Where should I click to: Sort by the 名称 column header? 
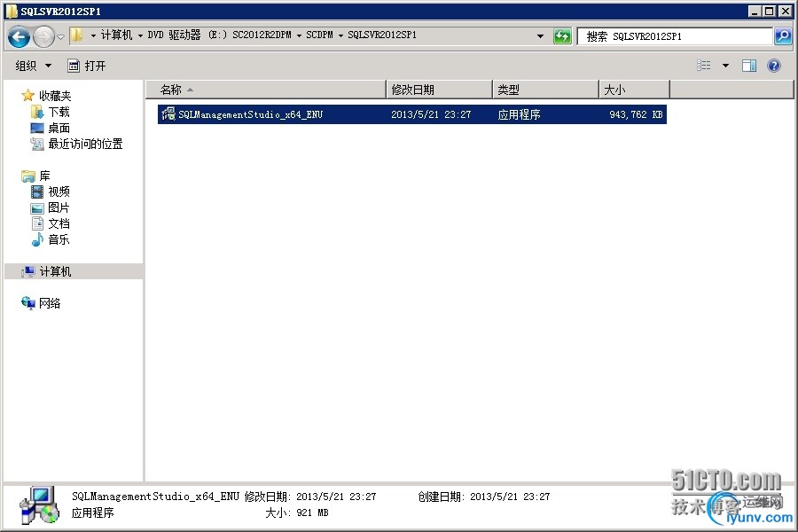(266, 90)
